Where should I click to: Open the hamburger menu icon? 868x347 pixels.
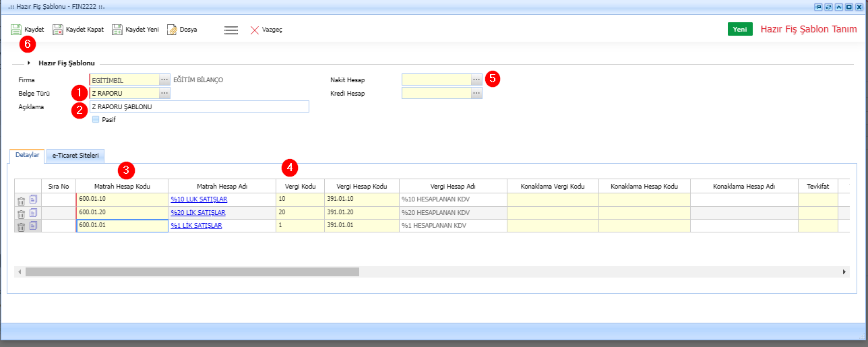point(231,30)
